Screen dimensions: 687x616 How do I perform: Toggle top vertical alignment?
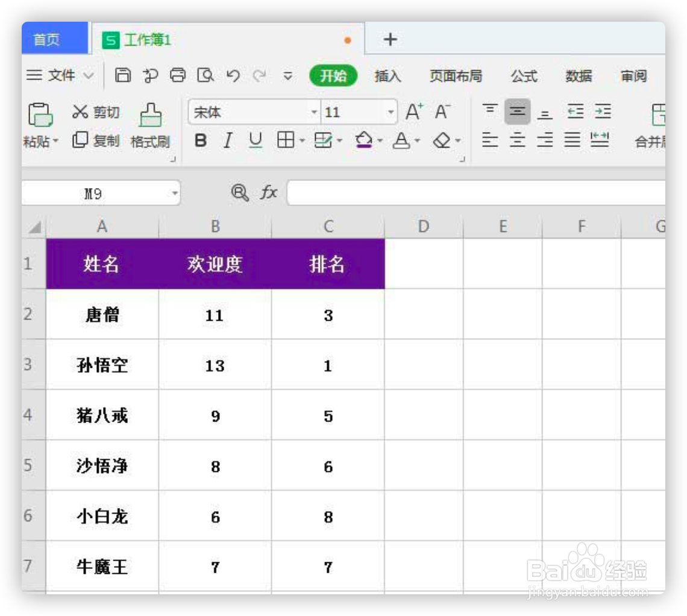490,111
